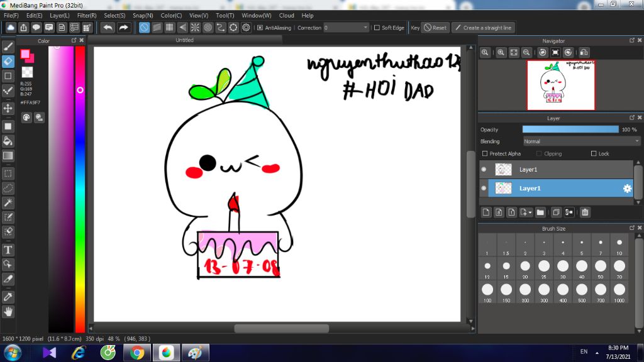The width and height of the screenshot is (644, 362).
Task: Enable the Soft Edge checkbox
Action: tap(377, 28)
